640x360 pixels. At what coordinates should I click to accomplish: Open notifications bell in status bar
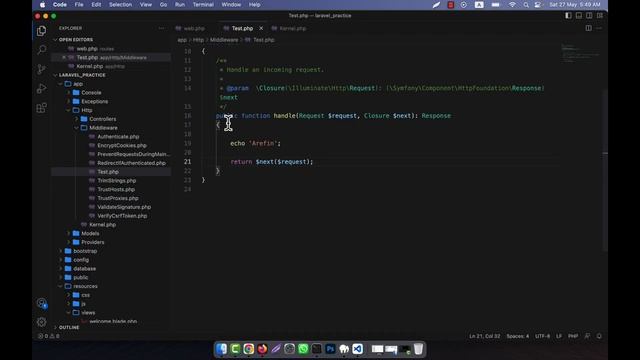[x=599, y=336]
